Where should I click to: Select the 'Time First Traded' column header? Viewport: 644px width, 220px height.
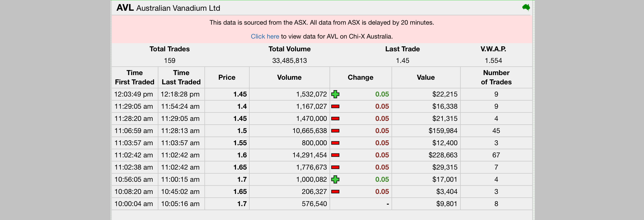(x=135, y=77)
